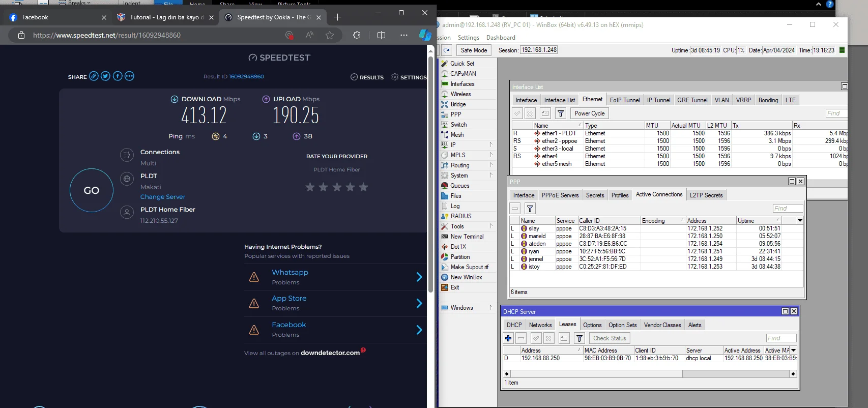Start a speed test with GO
The height and width of the screenshot is (408, 868).
point(92,190)
